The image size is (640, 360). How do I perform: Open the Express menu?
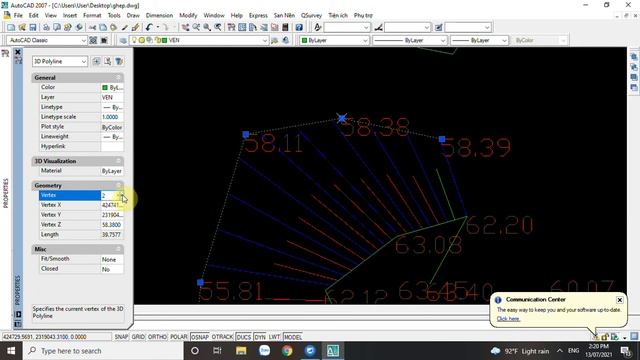click(x=258, y=15)
